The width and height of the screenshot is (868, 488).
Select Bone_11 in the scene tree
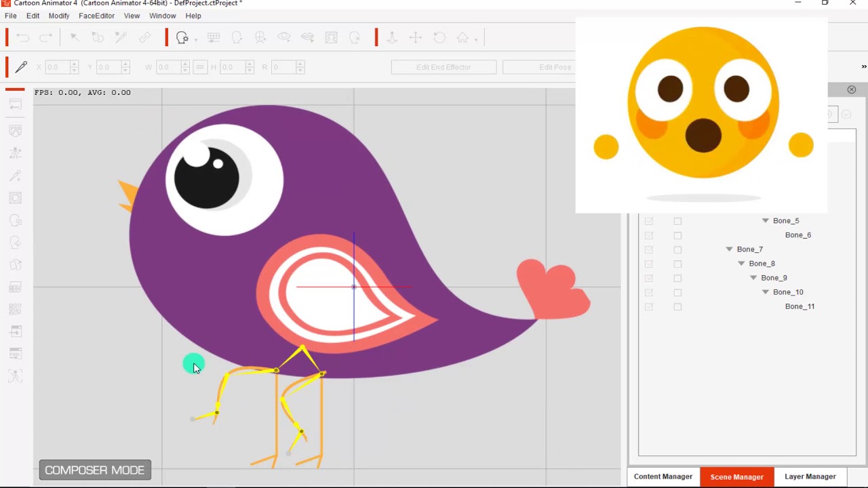(x=800, y=306)
